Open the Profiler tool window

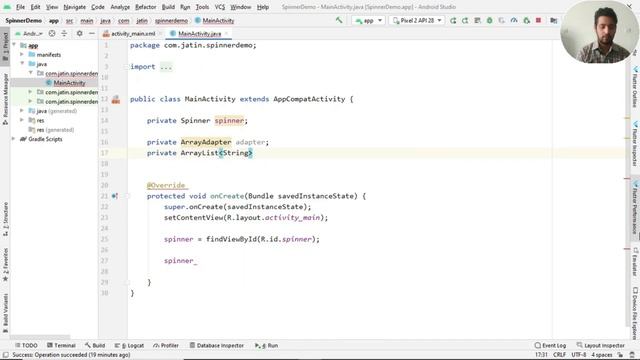166,345
